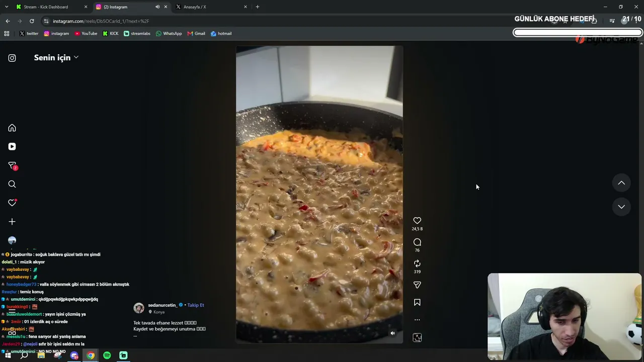Viewport: 644px width, 362px height.
Task: Reload the Instagram page
Action: 32,21
